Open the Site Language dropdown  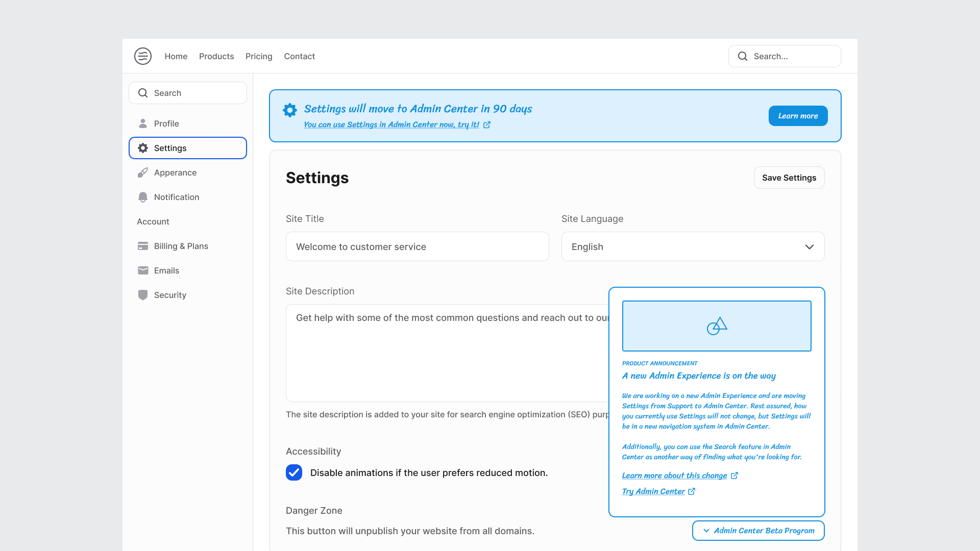(693, 246)
